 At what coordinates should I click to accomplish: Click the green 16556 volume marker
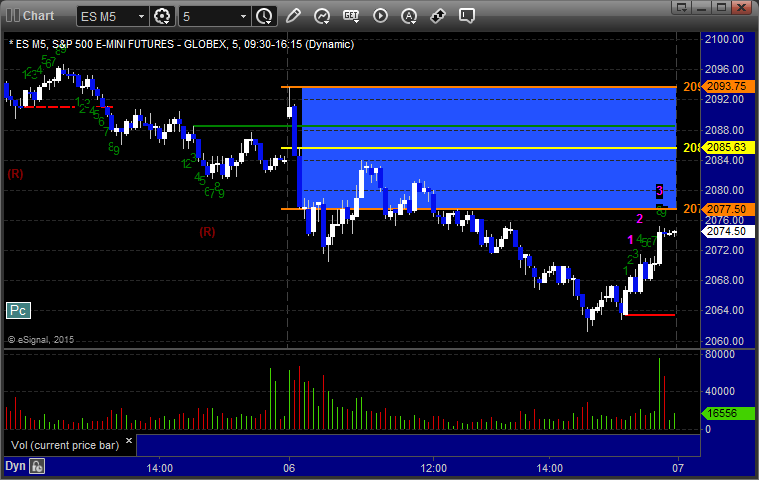pyautogui.click(x=728, y=413)
